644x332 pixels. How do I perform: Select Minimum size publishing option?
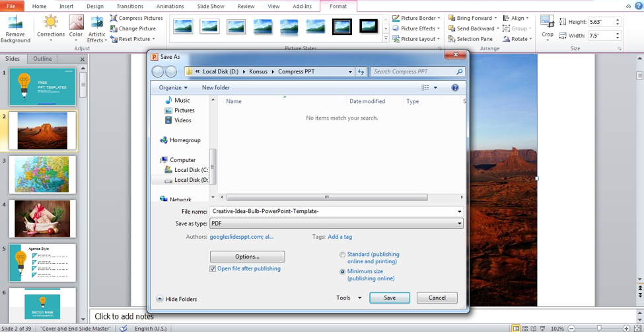click(342, 272)
